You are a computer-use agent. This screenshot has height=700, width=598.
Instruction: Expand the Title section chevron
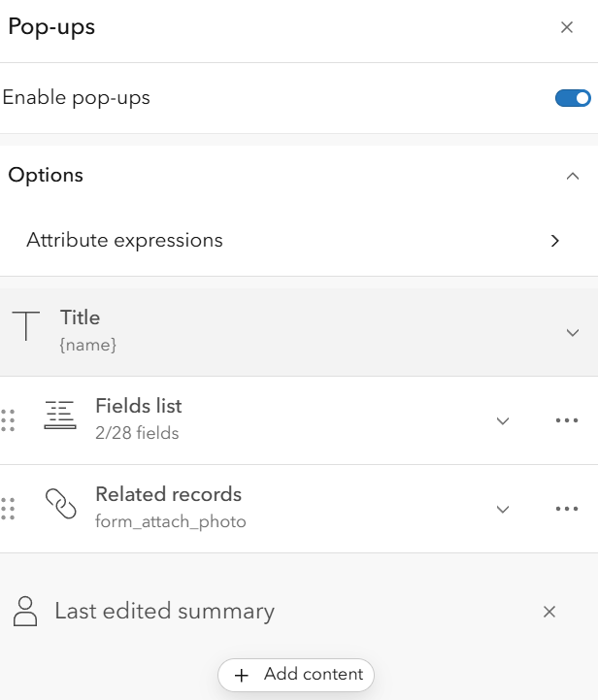(x=573, y=333)
